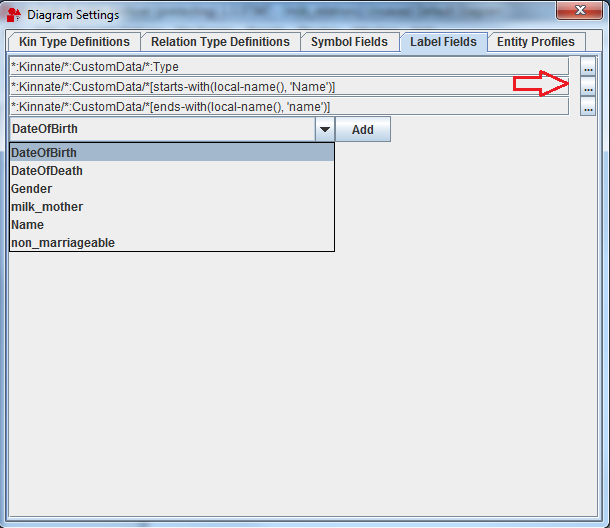Select Gender in the dropdown list
The height and width of the screenshot is (528, 610).
click(172, 189)
